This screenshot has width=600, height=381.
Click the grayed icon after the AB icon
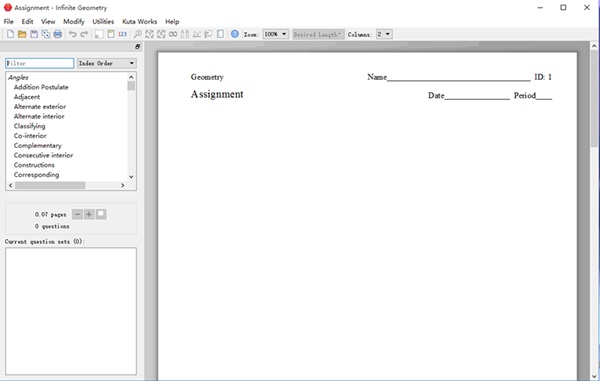click(x=197, y=34)
